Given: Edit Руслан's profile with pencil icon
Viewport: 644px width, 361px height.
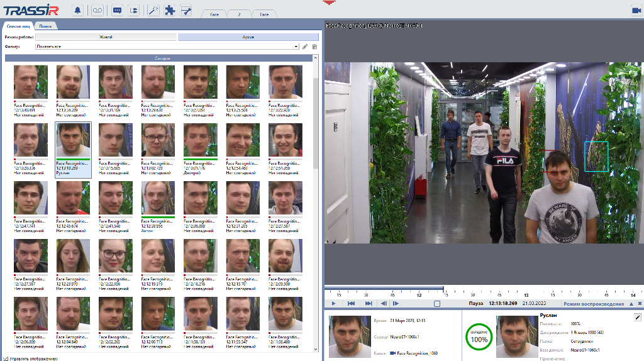Looking at the screenshot, I should [637, 318].
